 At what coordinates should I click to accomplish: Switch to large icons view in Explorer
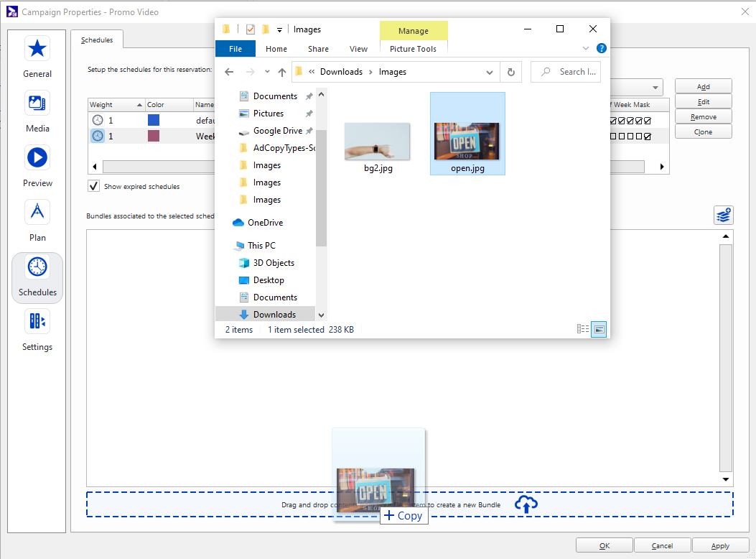click(x=599, y=329)
